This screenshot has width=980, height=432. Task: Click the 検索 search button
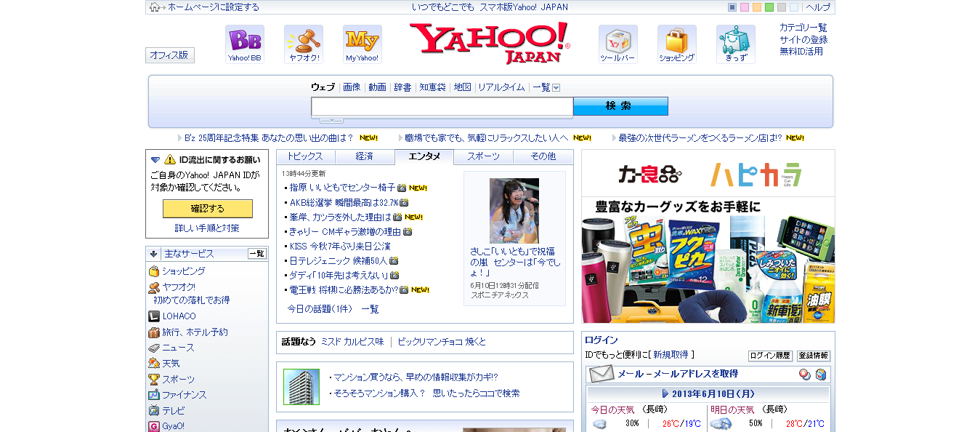(620, 106)
